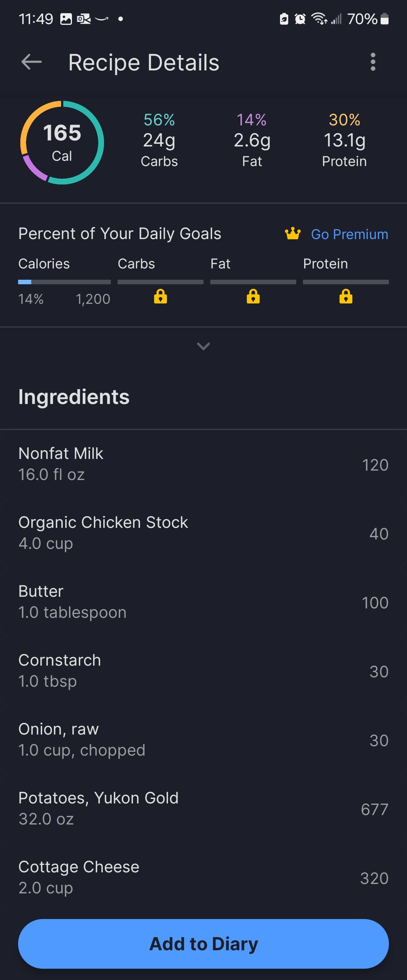Tap the 56% Carbs macro summary

point(159,140)
